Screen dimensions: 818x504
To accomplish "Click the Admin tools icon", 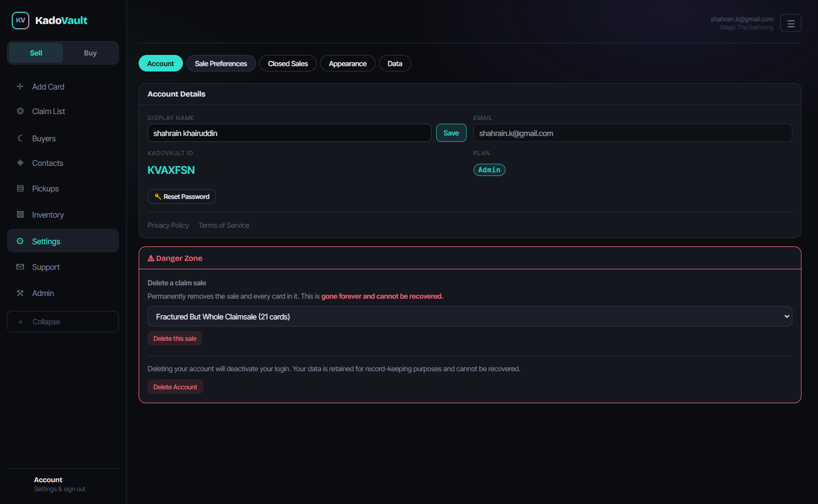I will pos(20,293).
